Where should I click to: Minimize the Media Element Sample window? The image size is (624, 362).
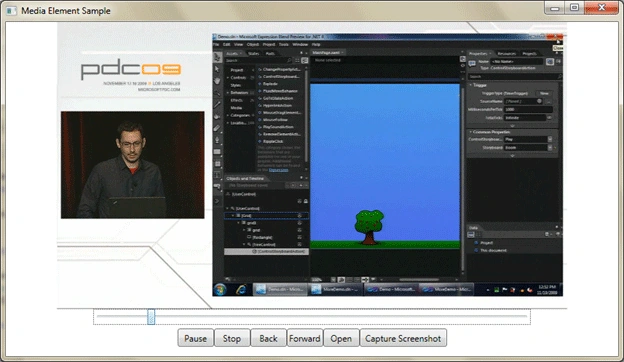point(554,8)
